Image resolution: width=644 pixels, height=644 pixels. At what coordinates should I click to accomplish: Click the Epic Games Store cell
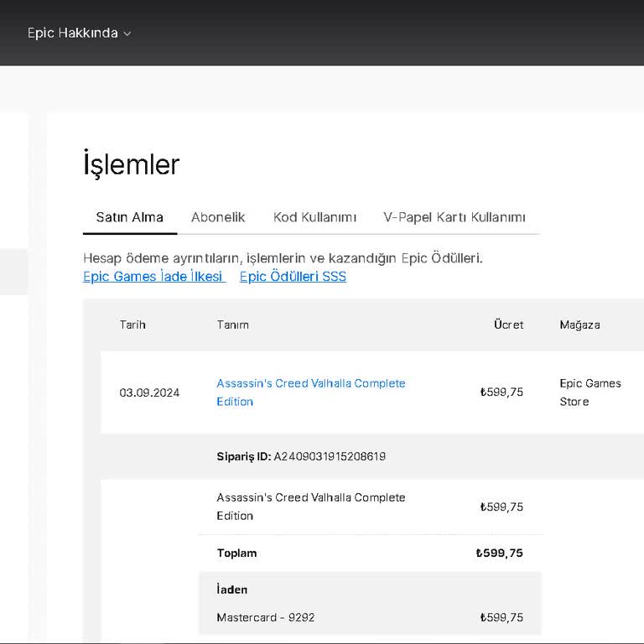pos(590,392)
